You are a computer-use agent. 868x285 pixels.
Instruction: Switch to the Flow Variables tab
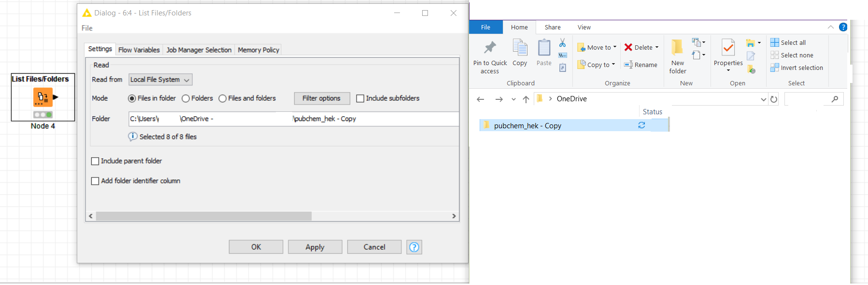coord(139,50)
